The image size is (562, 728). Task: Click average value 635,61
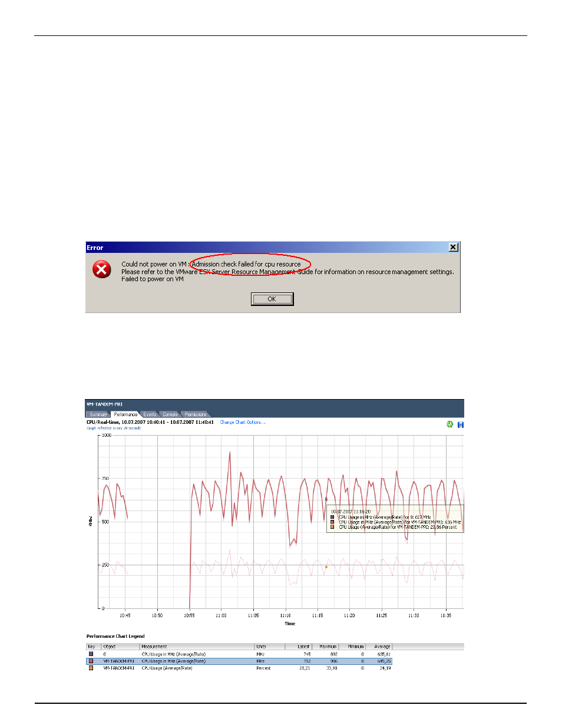(384, 654)
